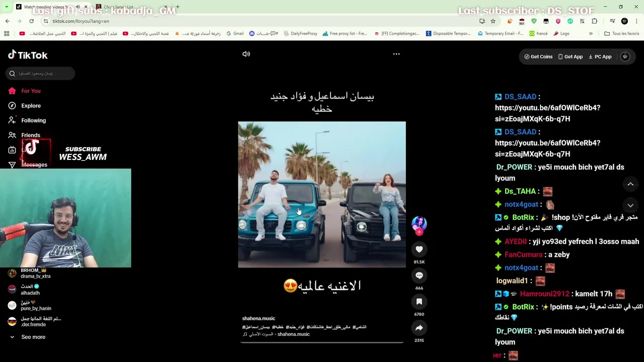Open comments via the speech bubble icon
This screenshot has width=644, height=362.
pyautogui.click(x=419, y=276)
